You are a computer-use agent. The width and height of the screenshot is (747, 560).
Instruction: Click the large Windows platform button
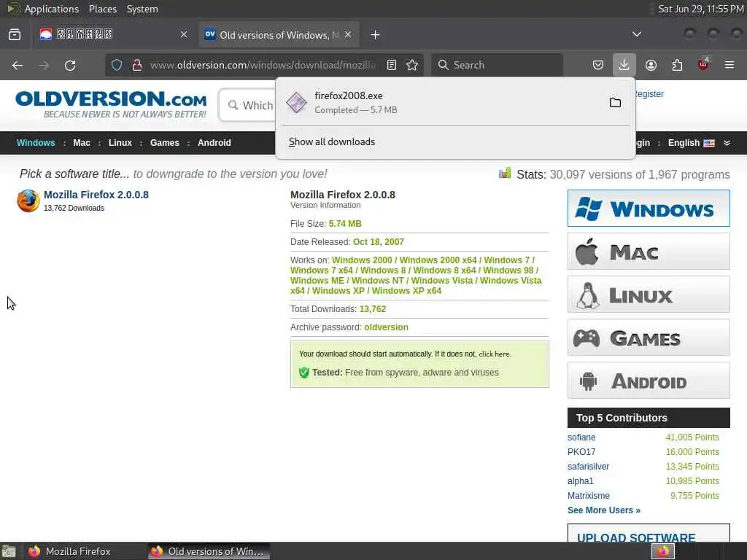click(649, 209)
